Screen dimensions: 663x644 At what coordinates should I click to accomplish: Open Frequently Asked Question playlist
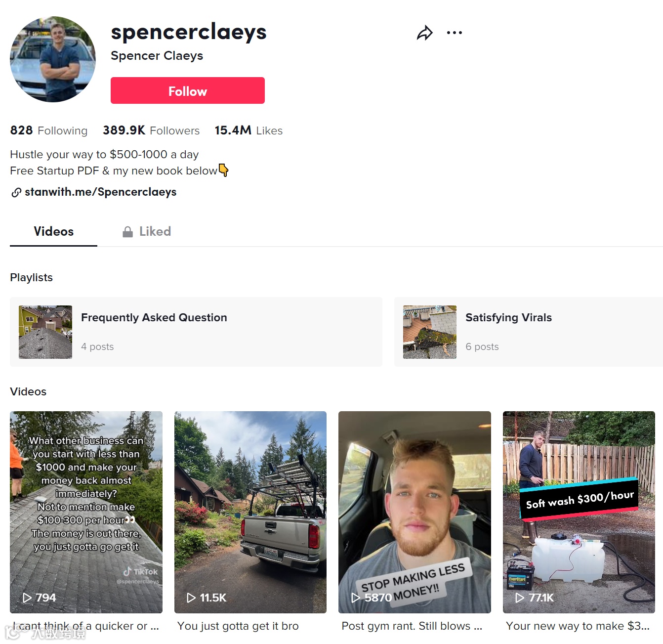click(x=196, y=332)
